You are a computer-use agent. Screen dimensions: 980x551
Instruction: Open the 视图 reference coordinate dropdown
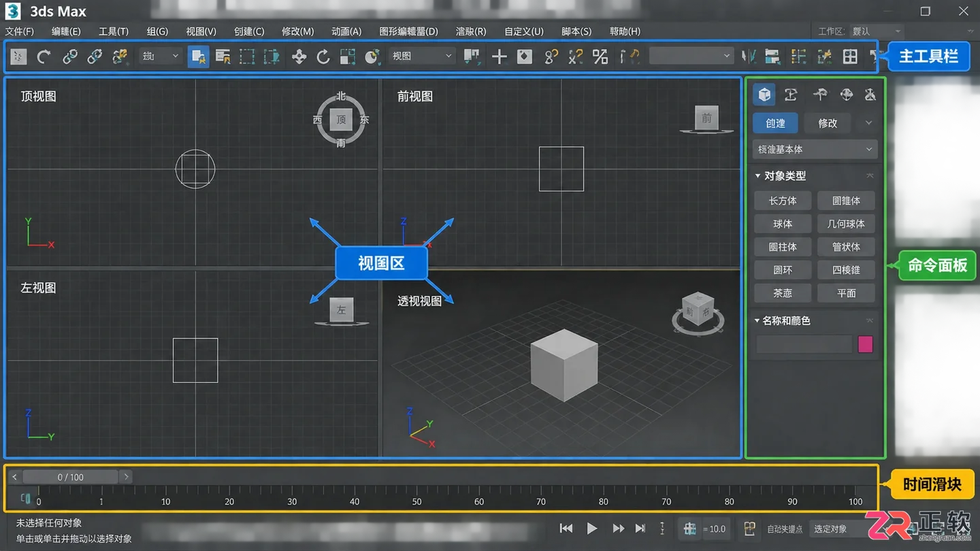tap(421, 56)
